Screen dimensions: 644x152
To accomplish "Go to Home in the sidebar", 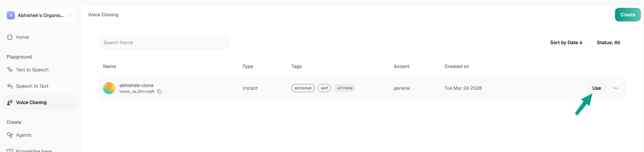I will 39,37.
